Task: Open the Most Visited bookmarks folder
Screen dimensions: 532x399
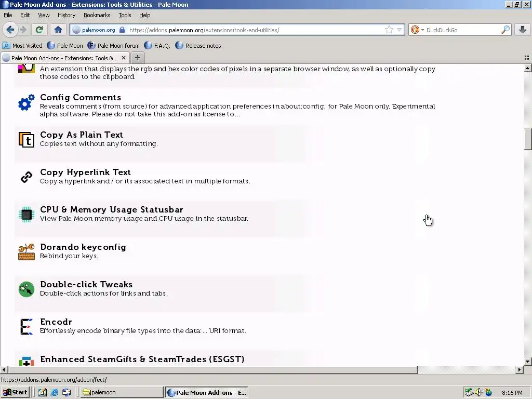Action: coord(22,46)
